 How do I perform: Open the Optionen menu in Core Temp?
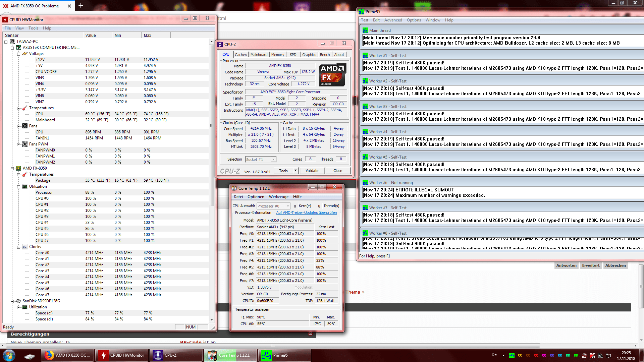(x=256, y=197)
